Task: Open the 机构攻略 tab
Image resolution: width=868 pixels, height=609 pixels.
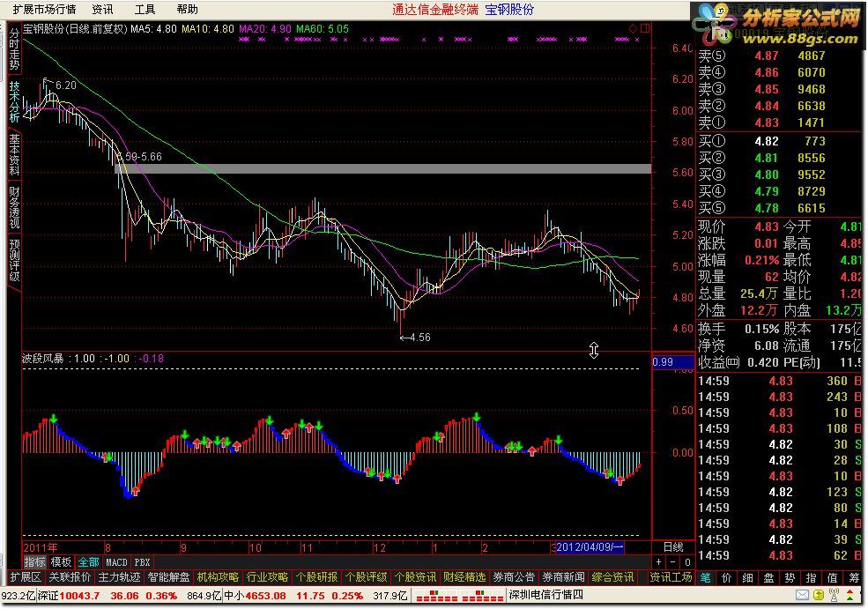Action: coord(218,577)
